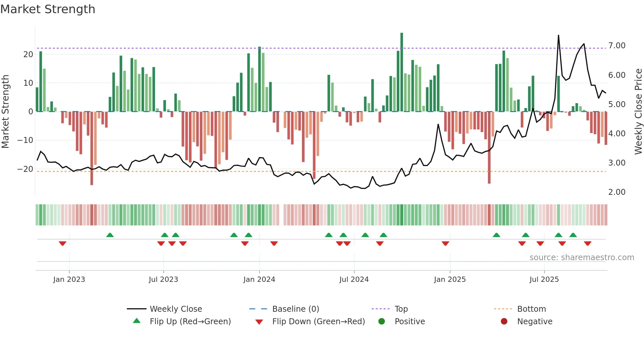Toggle the Baseline (0) legend entry
Viewport: 644px width, 362px height.
pyautogui.click(x=295, y=309)
